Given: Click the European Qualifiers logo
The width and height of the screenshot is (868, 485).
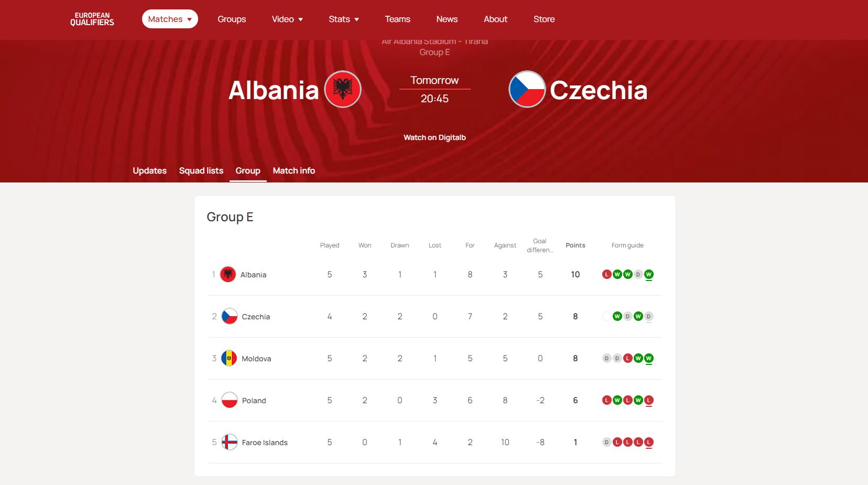Looking at the screenshot, I should 92,19.
